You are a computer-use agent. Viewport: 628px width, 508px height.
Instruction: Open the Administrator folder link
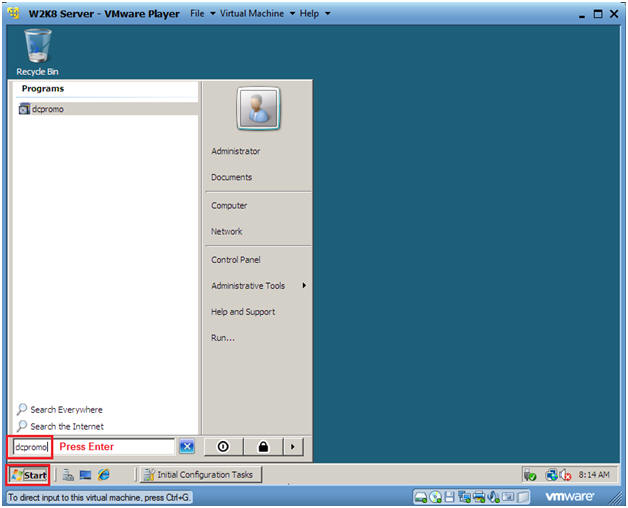click(236, 151)
